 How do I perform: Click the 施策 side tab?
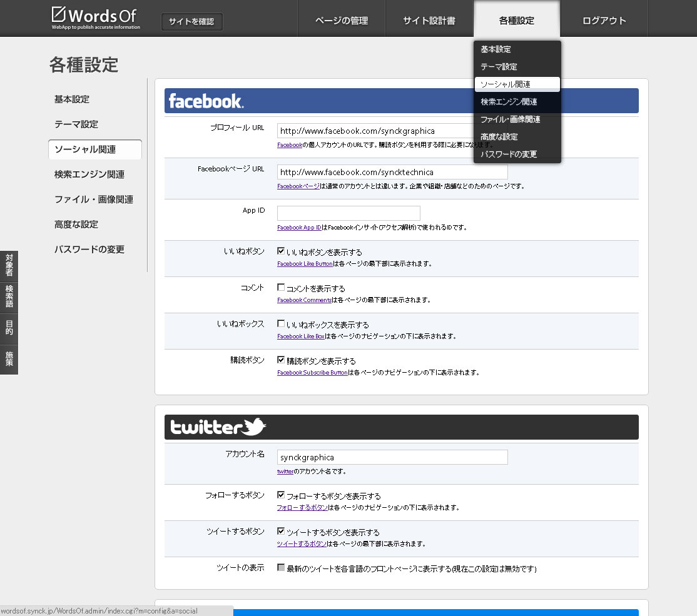pos(9,359)
